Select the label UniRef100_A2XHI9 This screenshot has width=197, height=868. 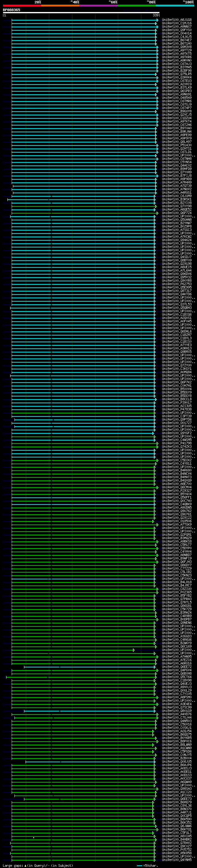(x=177, y=84)
